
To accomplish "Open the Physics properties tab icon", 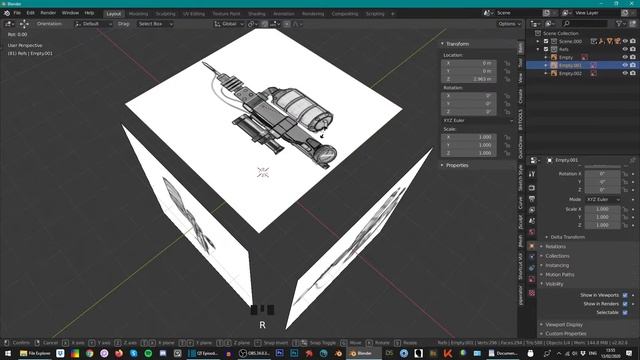I will (x=531, y=257).
